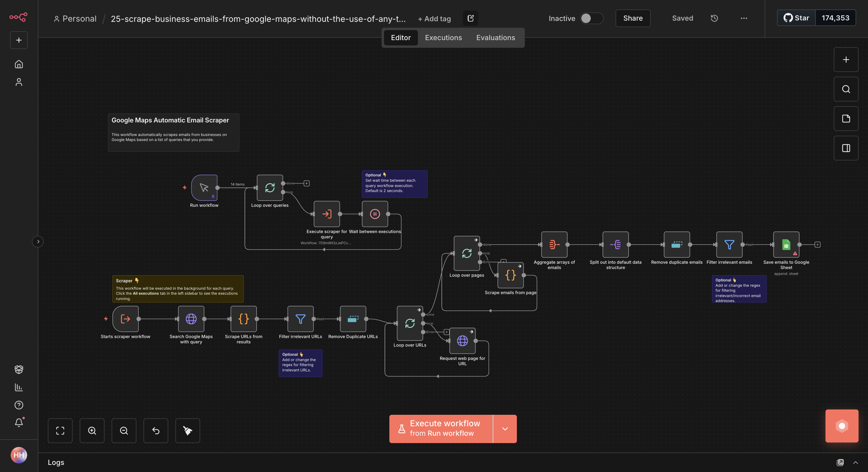Open the Insights chart icon in sidebar
Screen dimensions: 868x472
(19, 387)
